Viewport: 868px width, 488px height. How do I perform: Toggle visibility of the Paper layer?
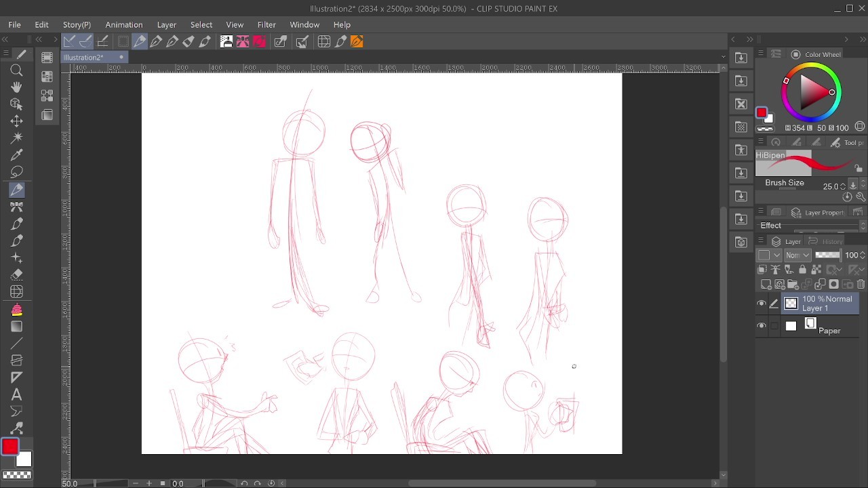[762, 326]
